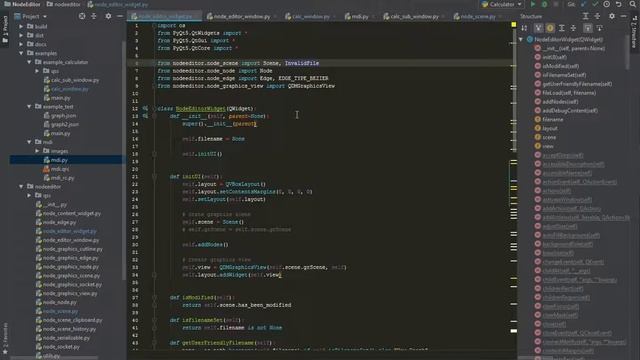Open node_graphics_view.py in project tree
The image size is (640, 360).
[70, 293]
